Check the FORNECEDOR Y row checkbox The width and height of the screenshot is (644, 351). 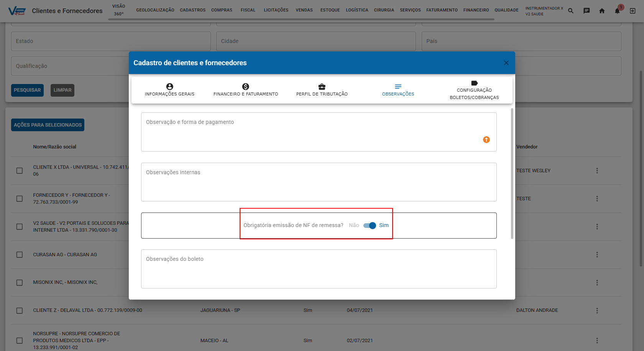[20, 199]
